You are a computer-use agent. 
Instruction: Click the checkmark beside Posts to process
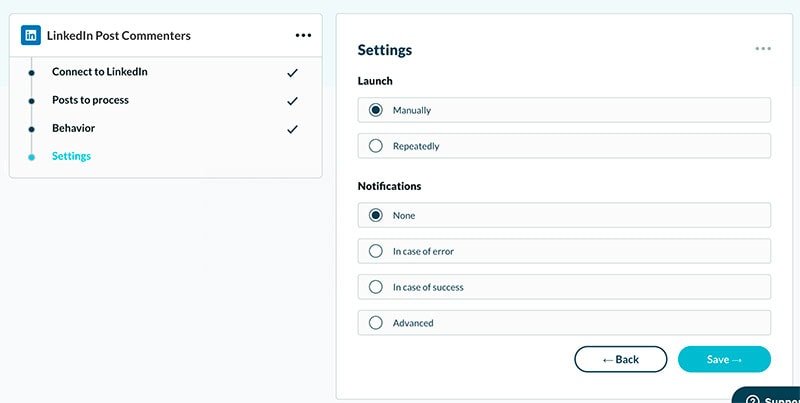point(292,101)
